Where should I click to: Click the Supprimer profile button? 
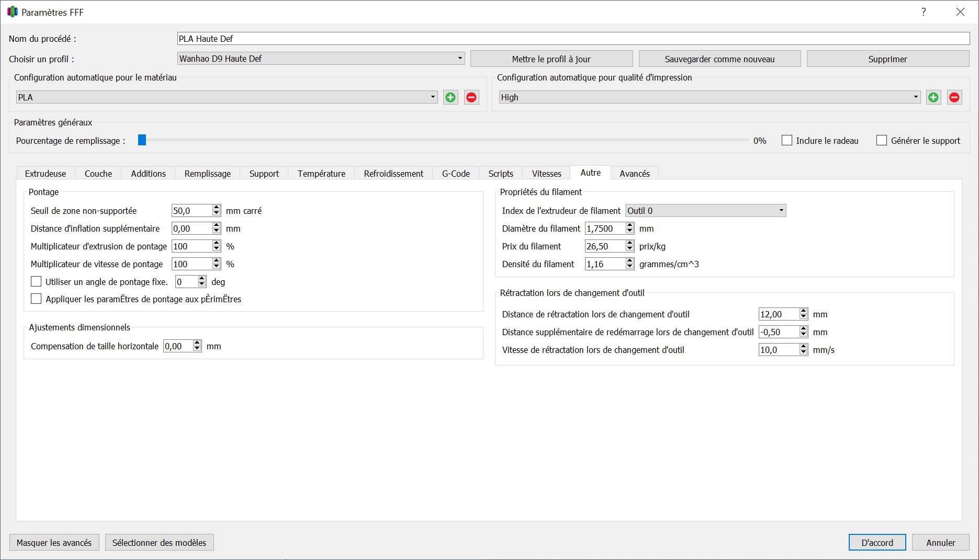click(888, 59)
